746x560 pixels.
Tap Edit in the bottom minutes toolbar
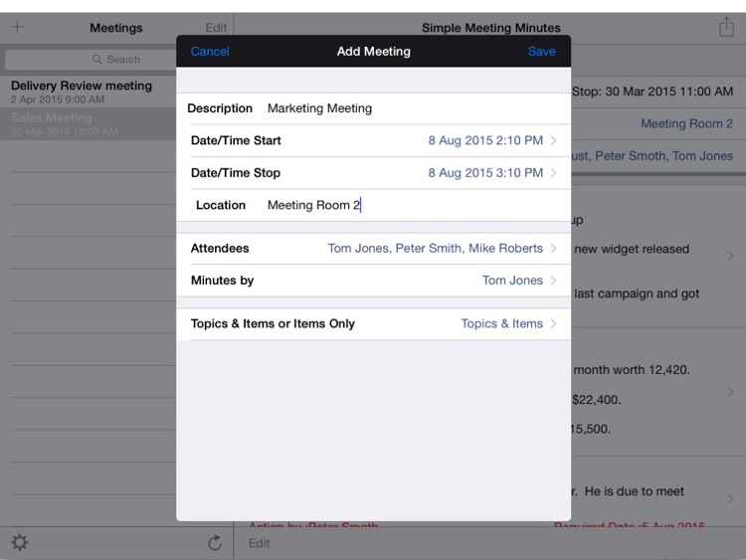pos(259,543)
